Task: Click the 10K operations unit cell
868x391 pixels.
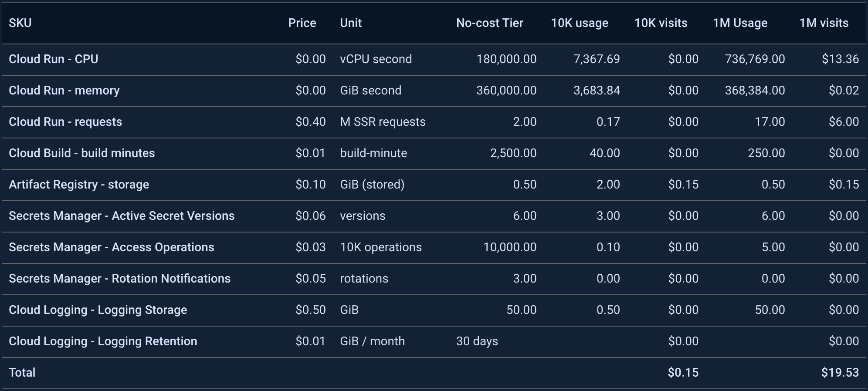Action: click(x=381, y=247)
